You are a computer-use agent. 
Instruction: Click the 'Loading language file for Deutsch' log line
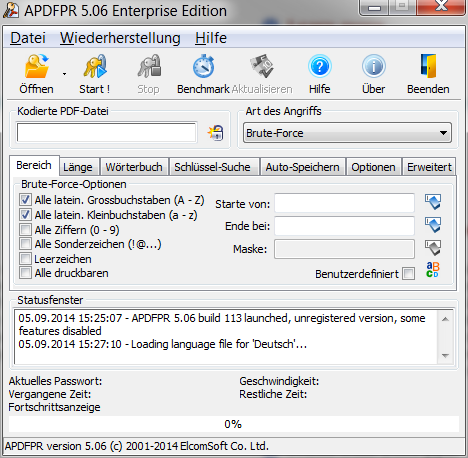[x=163, y=344]
